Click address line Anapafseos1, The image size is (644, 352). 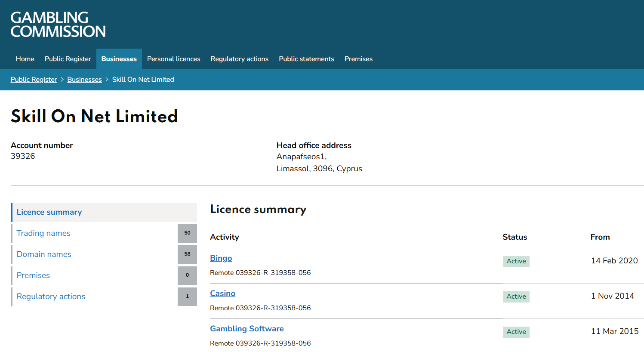click(302, 157)
